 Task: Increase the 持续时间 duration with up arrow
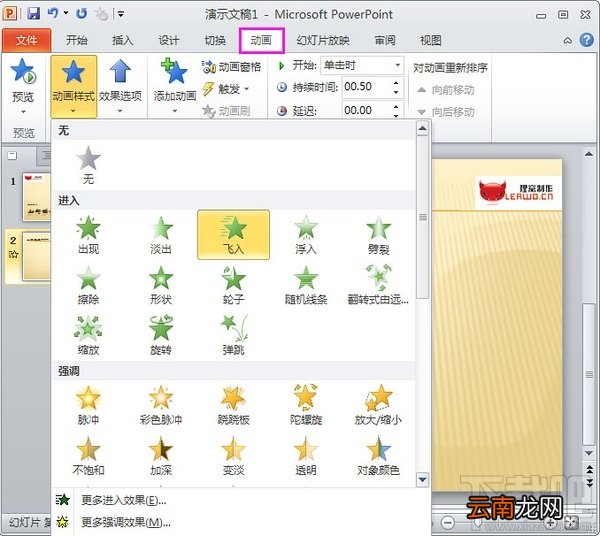396,83
